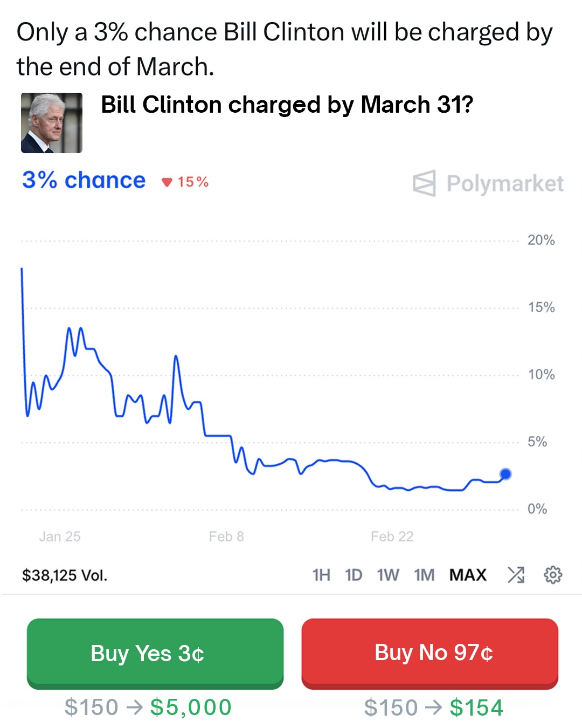
Task: Click the $150 → $5,000 payout text
Action: [x=148, y=707]
